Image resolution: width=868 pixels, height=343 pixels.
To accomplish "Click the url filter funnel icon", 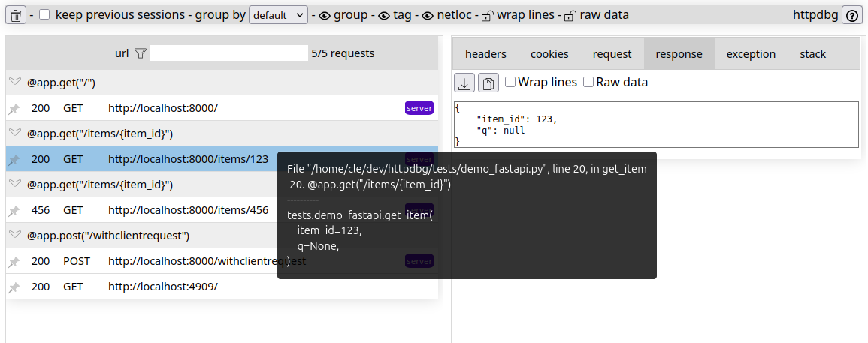I will pos(140,53).
